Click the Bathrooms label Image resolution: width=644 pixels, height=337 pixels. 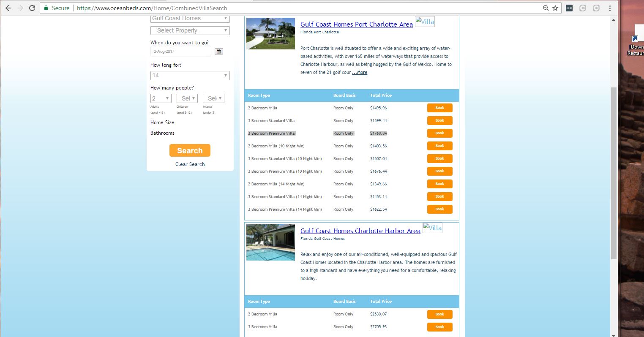162,133
